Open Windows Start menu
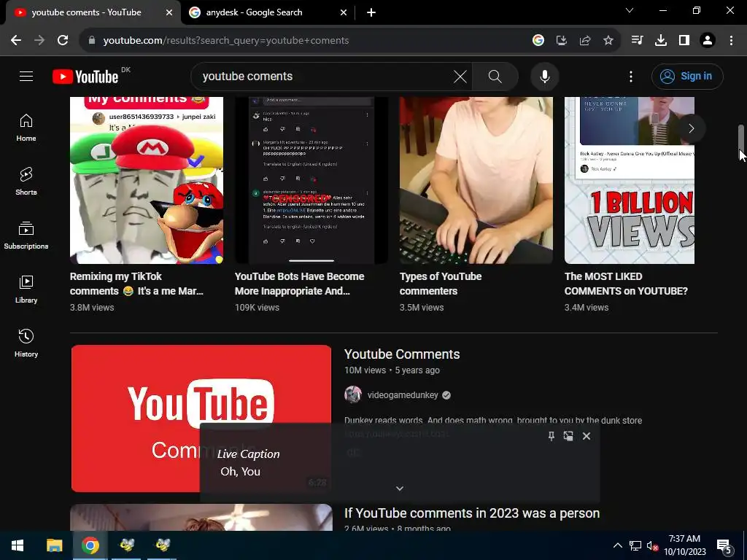This screenshot has height=560, width=747. click(18, 545)
